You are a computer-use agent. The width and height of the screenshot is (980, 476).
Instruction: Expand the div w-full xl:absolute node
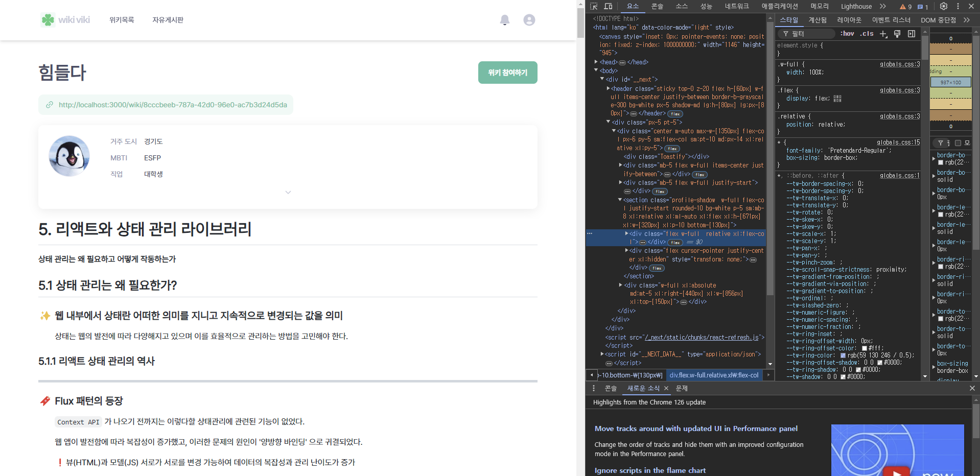[620, 285]
